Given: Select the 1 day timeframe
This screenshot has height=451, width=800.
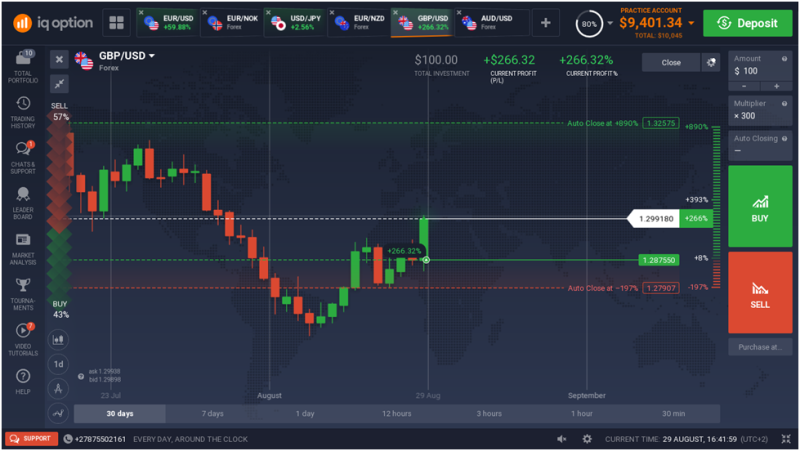Looking at the screenshot, I should (305, 414).
